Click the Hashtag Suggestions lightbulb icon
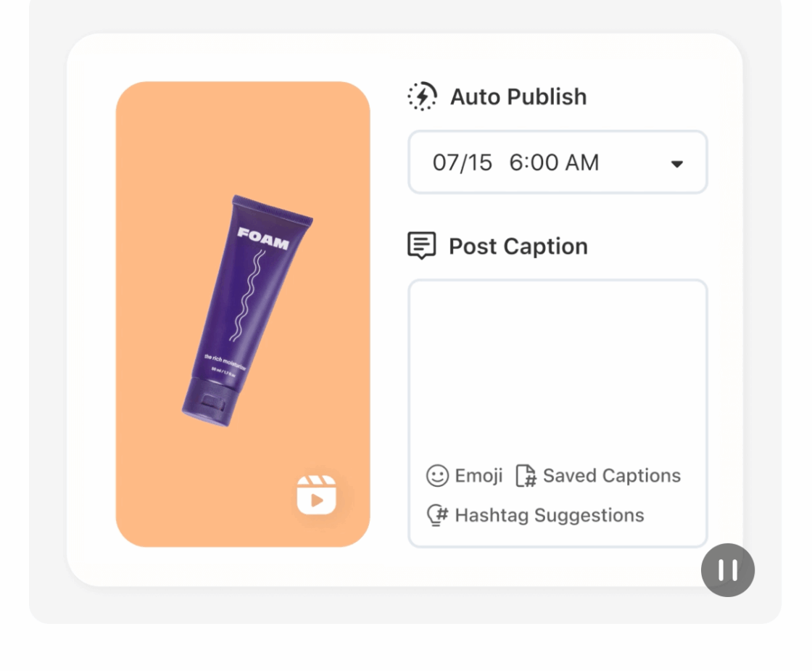The image size is (812, 671). pyautogui.click(x=437, y=515)
